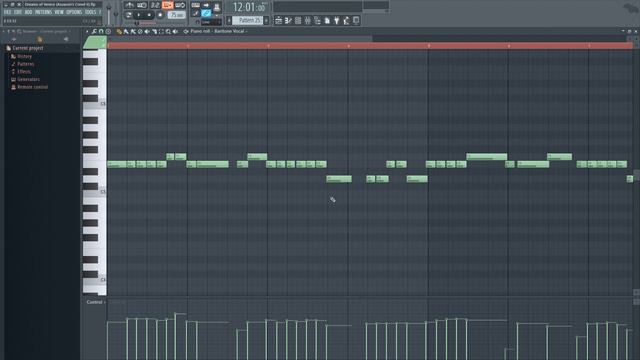
Task: Select the Mute tool in piano roll
Action: (147, 31)
